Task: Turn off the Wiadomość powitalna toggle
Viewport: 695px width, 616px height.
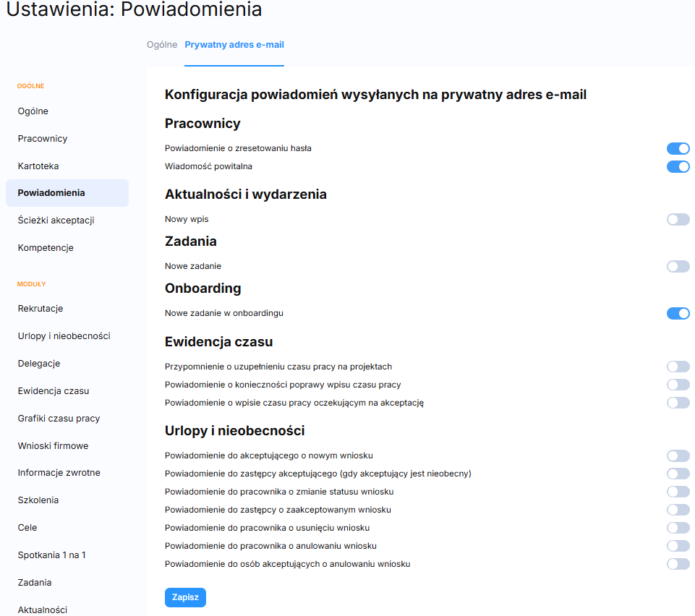Action: [678, 167]
